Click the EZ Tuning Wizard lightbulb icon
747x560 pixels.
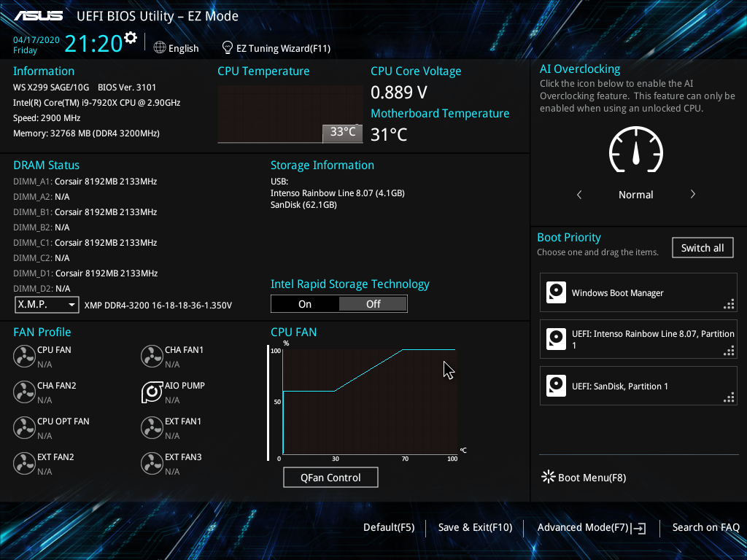tap(228, 47)
